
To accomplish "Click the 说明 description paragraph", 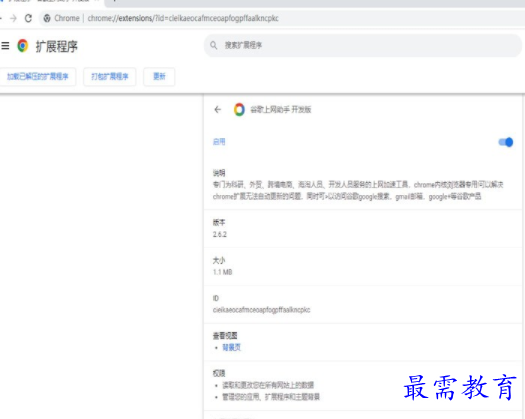I will 358,191.
